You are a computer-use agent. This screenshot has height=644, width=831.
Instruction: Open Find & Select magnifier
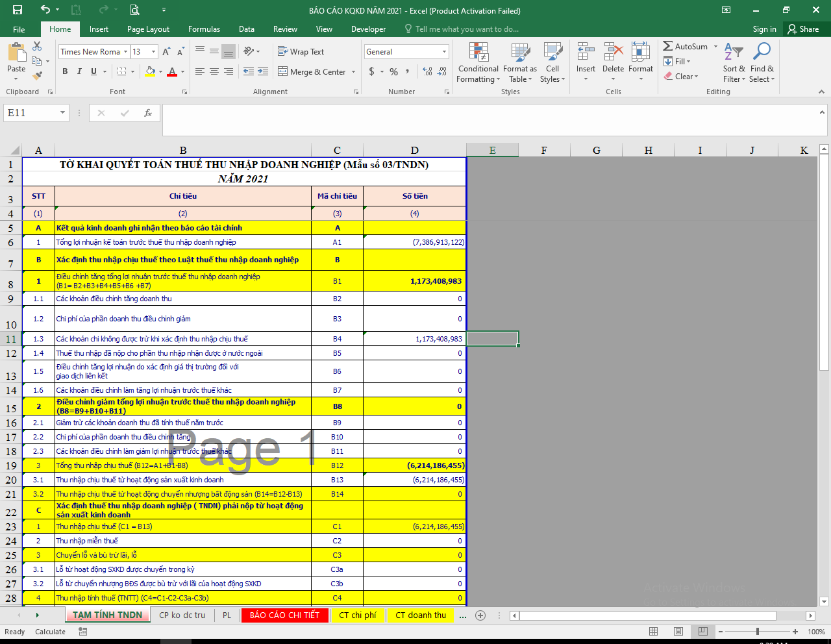pos(762,64)
